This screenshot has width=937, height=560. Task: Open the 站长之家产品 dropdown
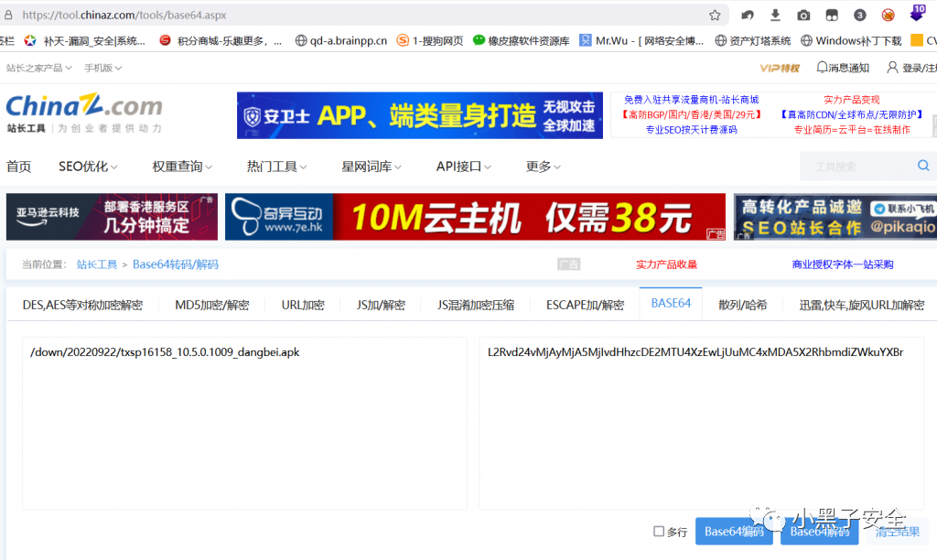[x=39, y=68]
